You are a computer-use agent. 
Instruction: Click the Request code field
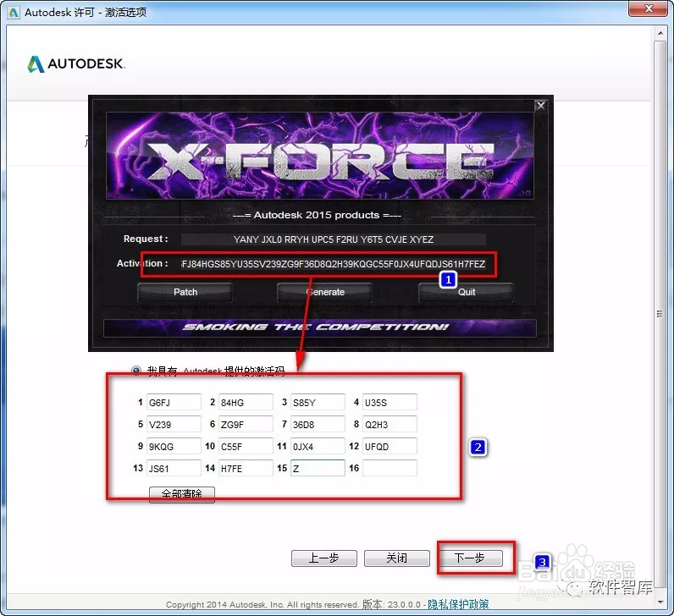pyautogui.click(x=333, y=239)
